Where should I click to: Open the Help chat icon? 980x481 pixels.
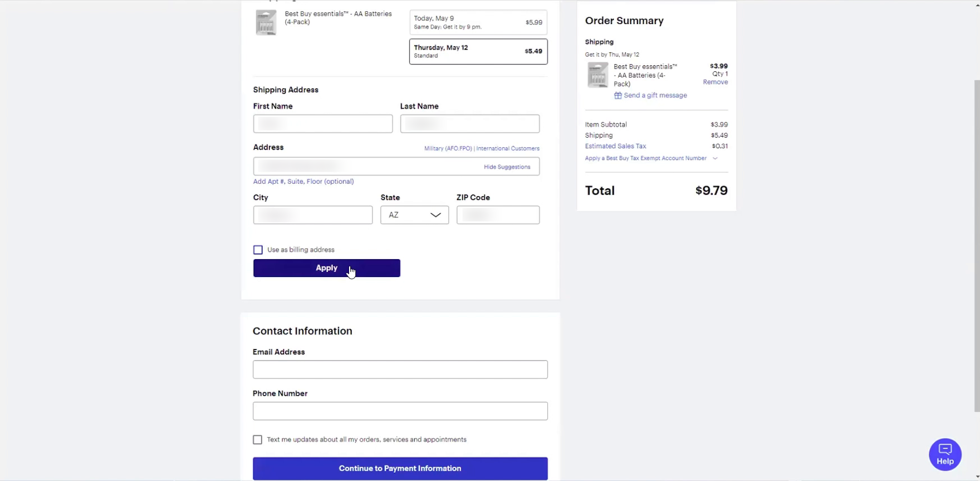945,454
